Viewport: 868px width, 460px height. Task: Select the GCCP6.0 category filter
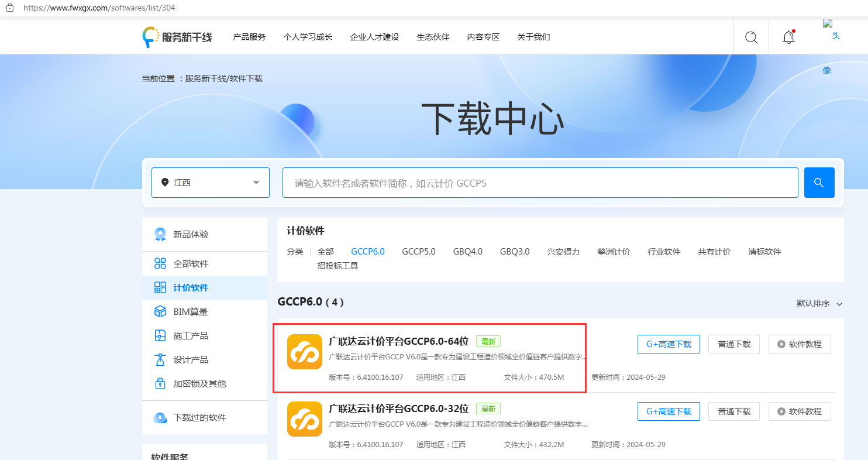coord(368,252)
